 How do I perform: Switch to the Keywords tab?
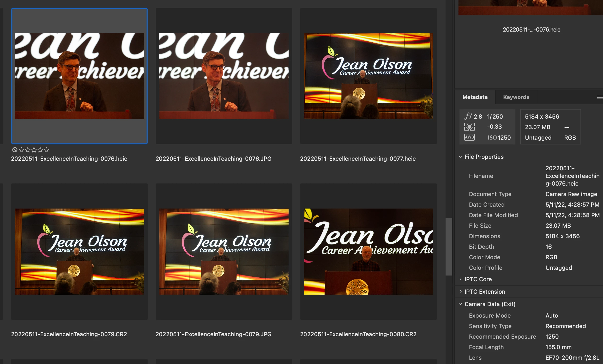pyautogui.click(x=516, y=97)
